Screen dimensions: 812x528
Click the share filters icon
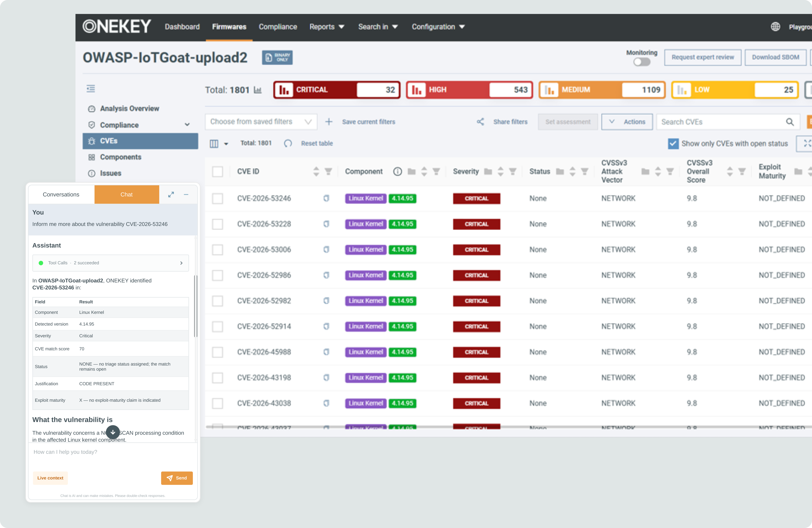[480, 122]
